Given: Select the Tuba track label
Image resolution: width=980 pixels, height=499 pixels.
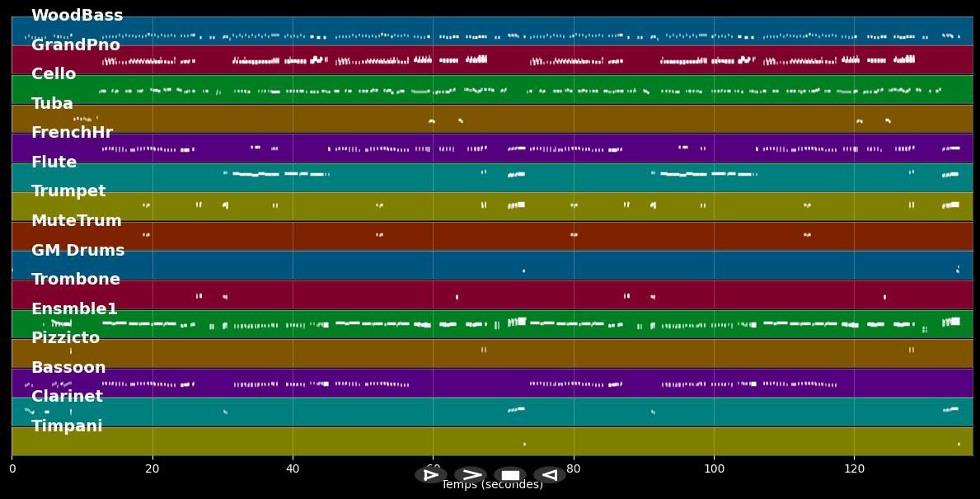Looking at the screenshot, I should coord(52,104).
